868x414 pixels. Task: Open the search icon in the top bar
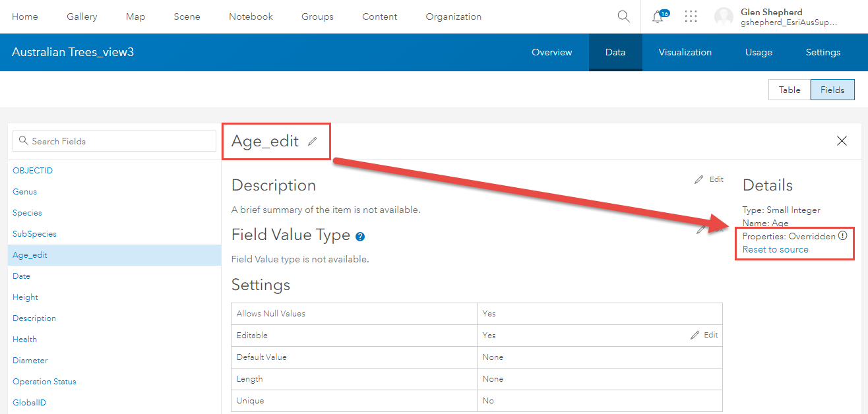[623, 16]
